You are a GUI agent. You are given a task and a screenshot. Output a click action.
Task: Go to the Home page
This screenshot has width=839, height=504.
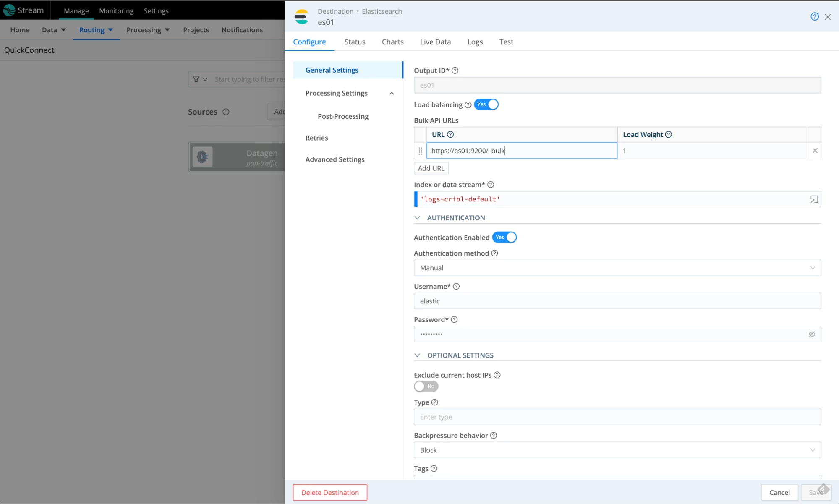(20, 30)
